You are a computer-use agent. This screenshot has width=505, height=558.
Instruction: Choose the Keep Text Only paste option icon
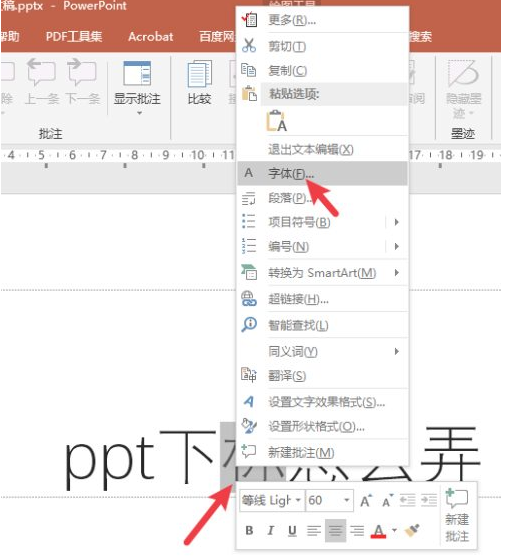pos(277,121)
